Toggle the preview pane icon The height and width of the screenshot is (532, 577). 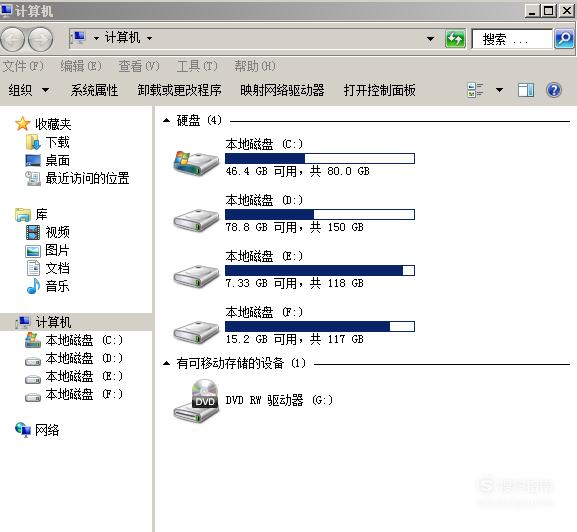point(526,90)
